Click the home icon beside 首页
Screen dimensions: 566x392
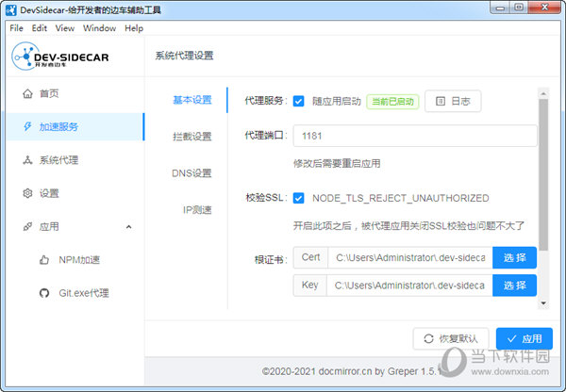point(27,94)
